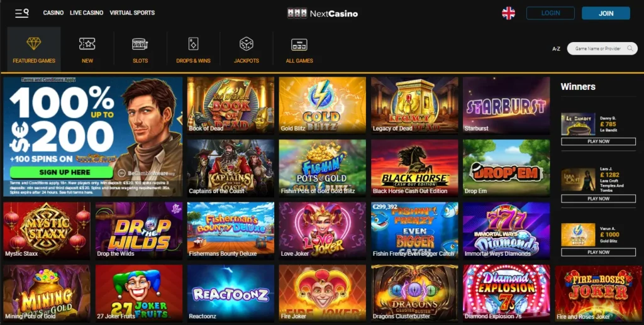Click the LOGIN button

point(550,13)
